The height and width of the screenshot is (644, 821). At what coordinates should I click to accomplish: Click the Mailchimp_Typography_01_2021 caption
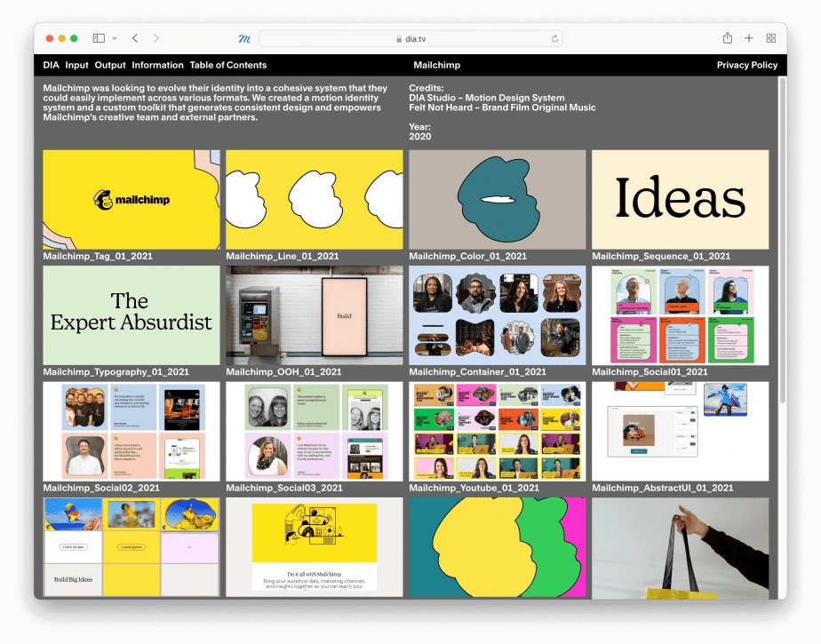pyautogui.click(x=116, y=371)
